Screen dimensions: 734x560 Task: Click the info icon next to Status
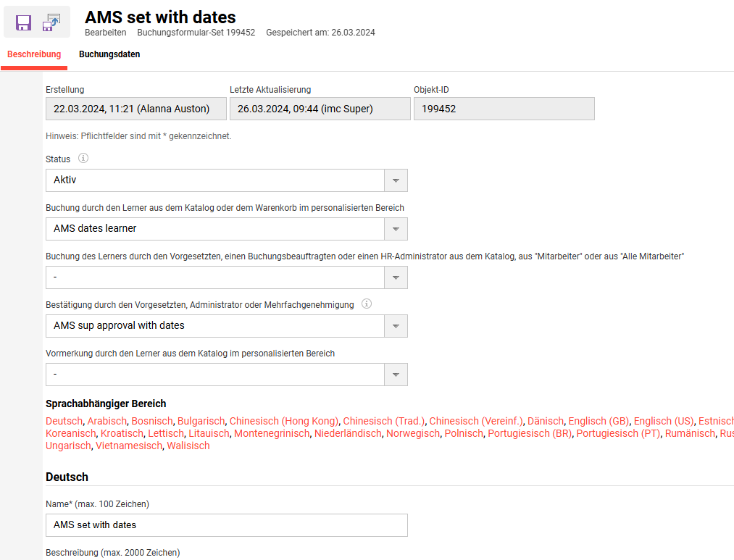pos(83,158)
